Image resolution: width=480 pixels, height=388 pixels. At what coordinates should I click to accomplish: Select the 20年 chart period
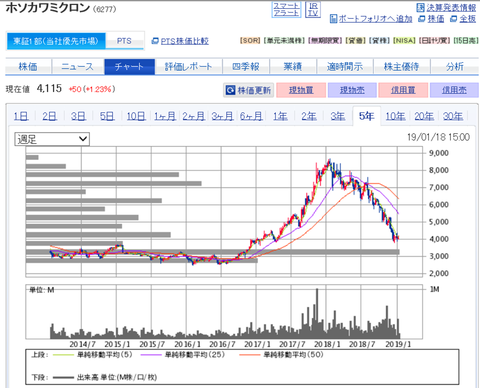click(424, 116)
